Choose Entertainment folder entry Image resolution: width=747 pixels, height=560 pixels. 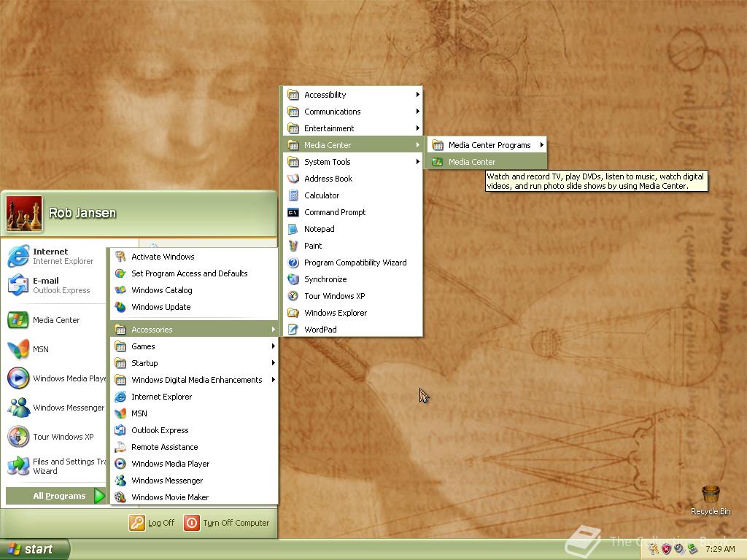352,128
